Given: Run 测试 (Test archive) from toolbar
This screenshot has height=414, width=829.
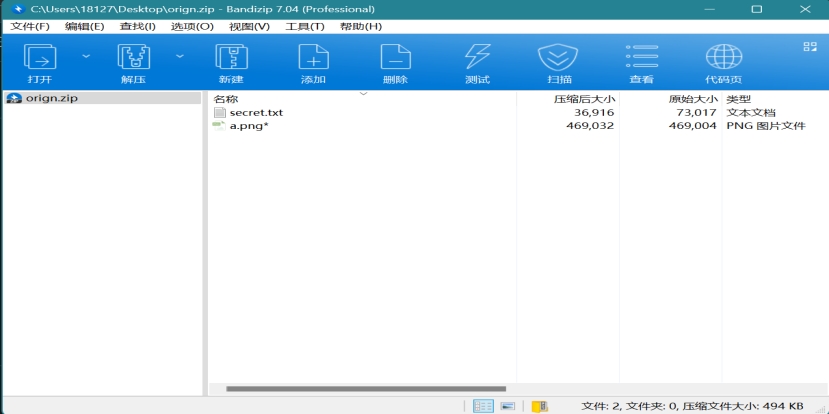Looking at the screenshot, I should [477, 62].
